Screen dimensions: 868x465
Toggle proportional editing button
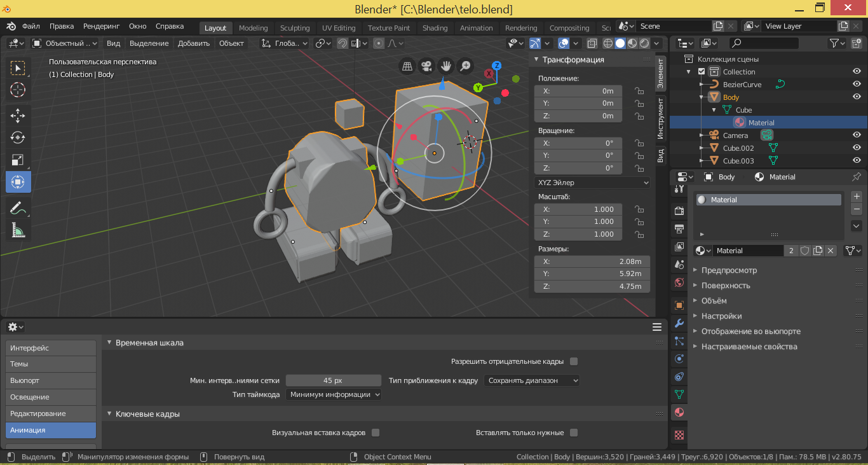tap(379, 43)
